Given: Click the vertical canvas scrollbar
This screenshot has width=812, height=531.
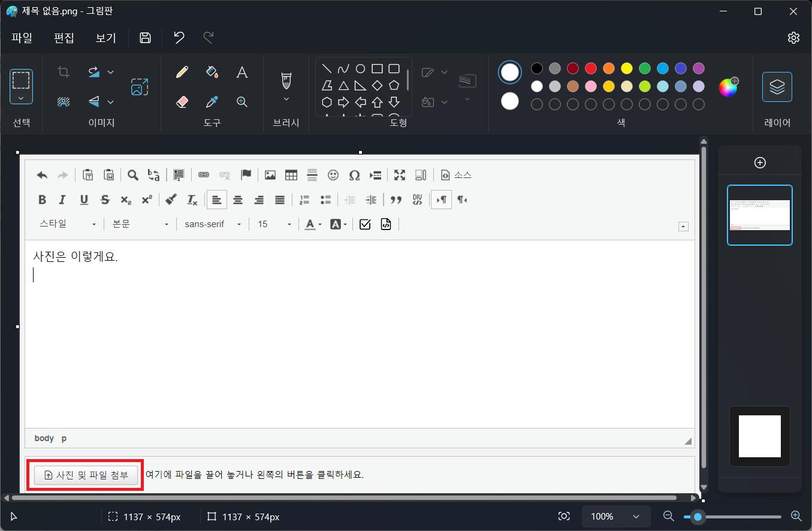Looking at the screenshot, I should point(704,306).
